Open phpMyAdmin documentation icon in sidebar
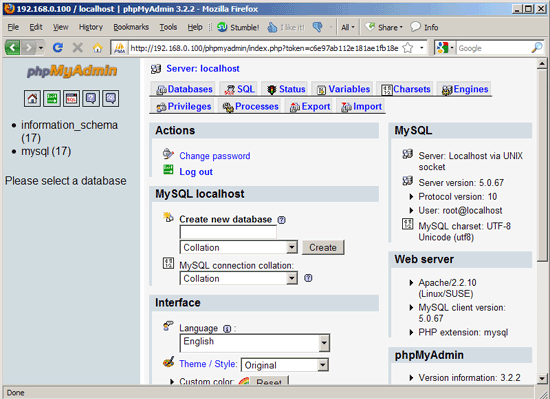 tap(91, 98)
